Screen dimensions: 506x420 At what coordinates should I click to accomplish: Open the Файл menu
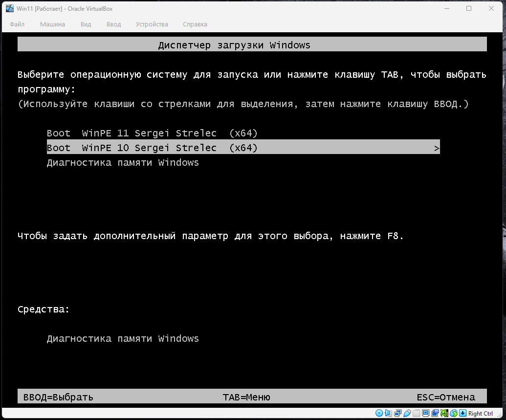(x=17, y=24)
